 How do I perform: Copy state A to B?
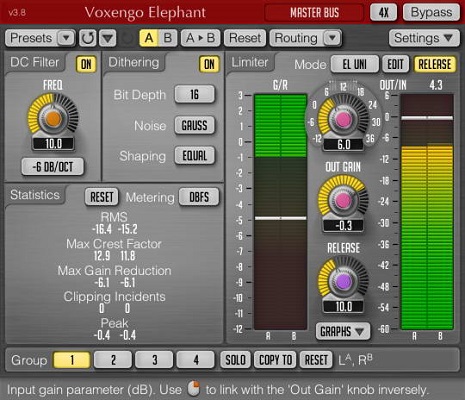[200, 38]
